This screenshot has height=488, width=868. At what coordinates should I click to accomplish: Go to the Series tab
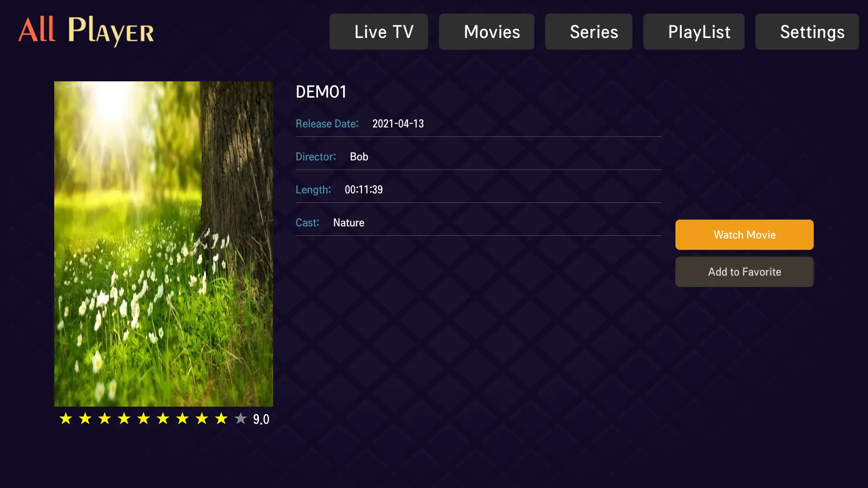(589, 32)
